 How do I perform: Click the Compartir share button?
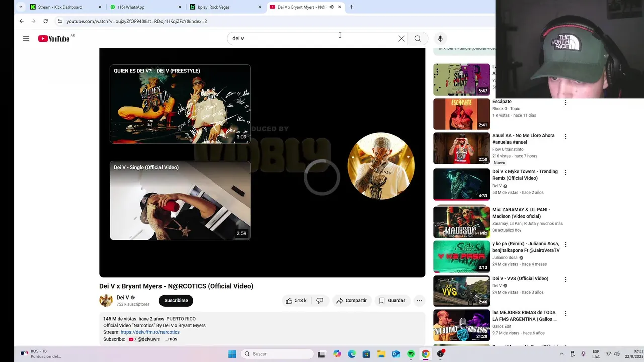(351, 301)
